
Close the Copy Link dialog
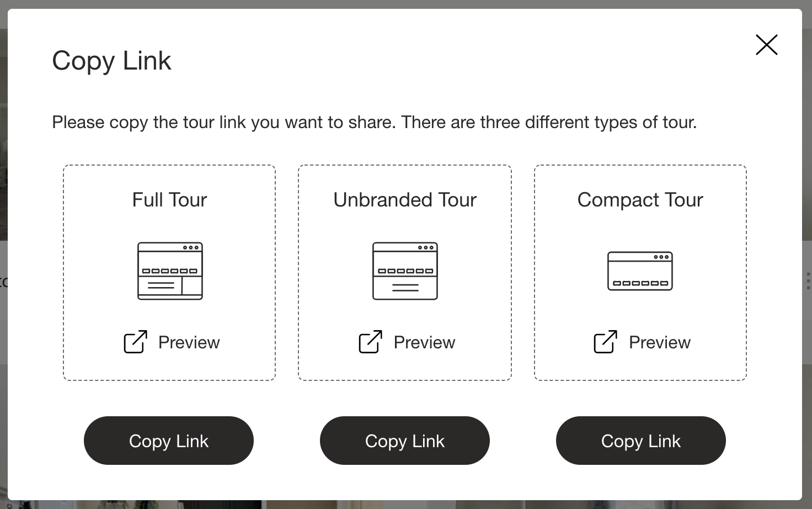point(766,45)
